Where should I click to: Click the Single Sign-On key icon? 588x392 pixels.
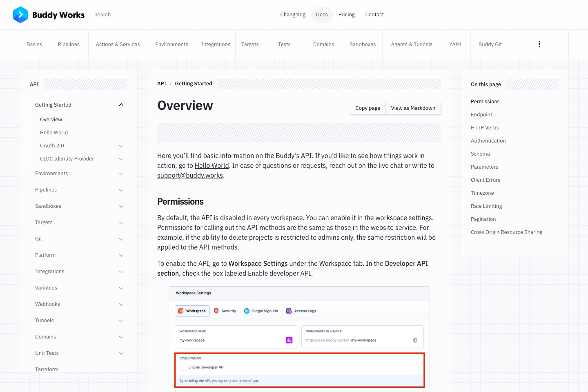[246, 311]
